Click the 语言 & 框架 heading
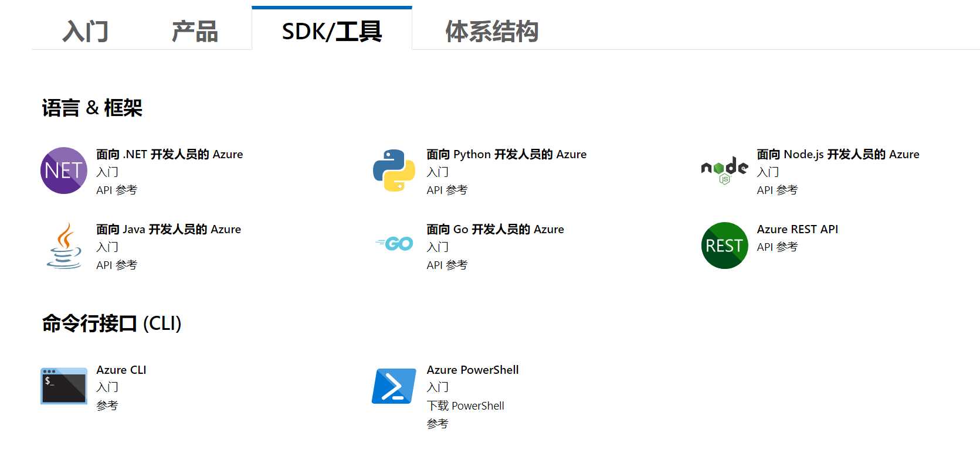The image size is (980, 450). 92,108
